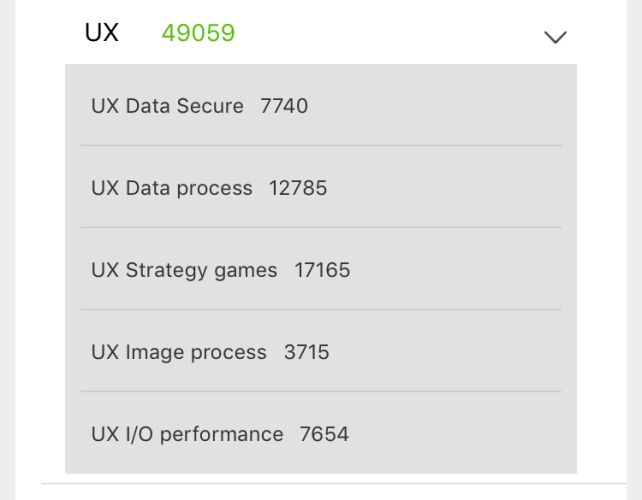Image resolution: width=642 pixels, height=500 pixels.
Task: Select the green total score 49059
Action: click(198, 33)
